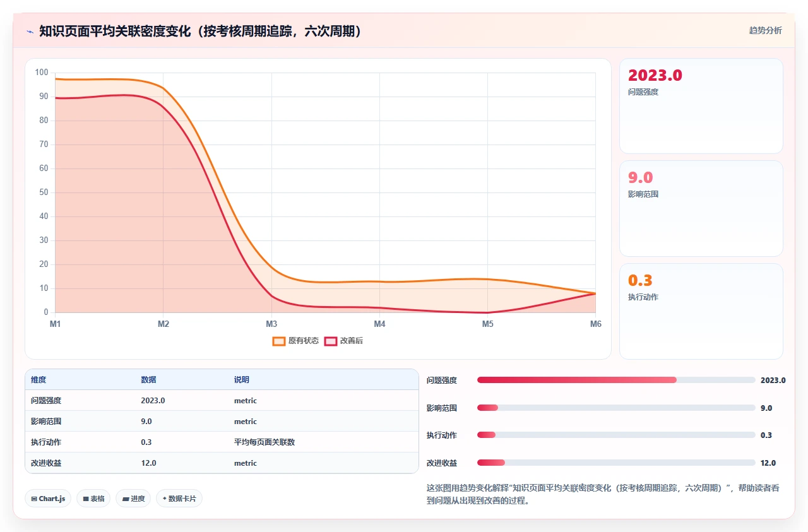Image resolution: width=808 pixels, height=532 pixels.
Task: Click the M4 axis label
Action: pos(379,324)
